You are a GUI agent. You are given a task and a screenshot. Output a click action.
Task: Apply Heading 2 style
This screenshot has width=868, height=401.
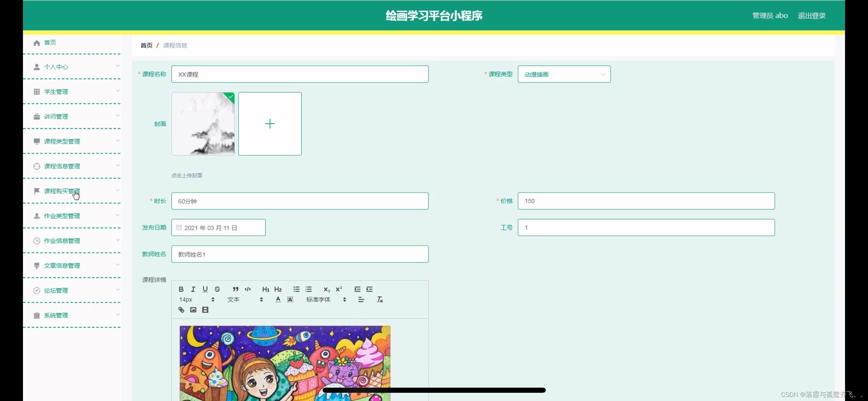(278, 289)
